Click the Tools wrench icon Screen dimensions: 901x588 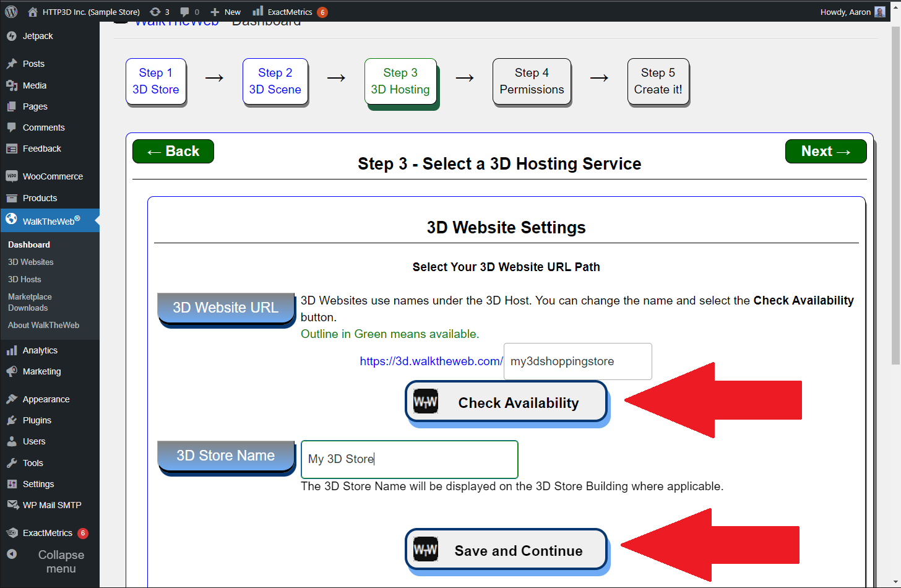(x=11, y=463)
